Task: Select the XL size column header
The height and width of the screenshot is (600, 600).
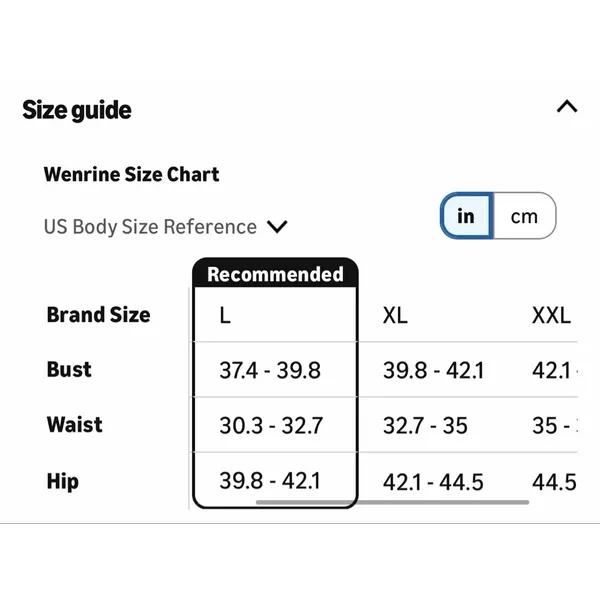Action: 395,316
